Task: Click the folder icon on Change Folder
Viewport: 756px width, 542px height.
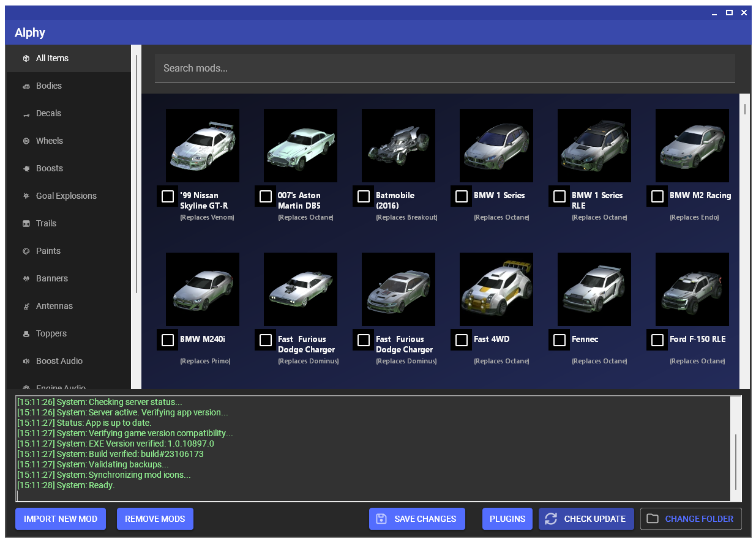Action: 653,519
